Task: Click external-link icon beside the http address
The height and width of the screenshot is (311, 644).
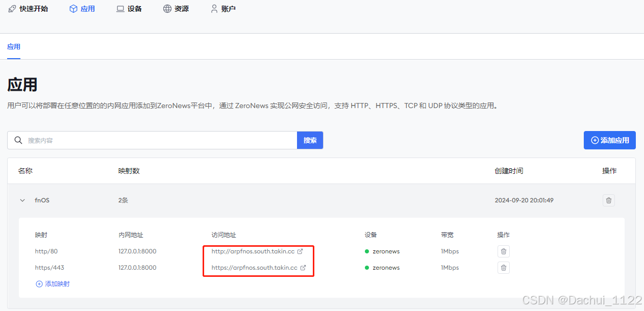Action: pos(300,251)
